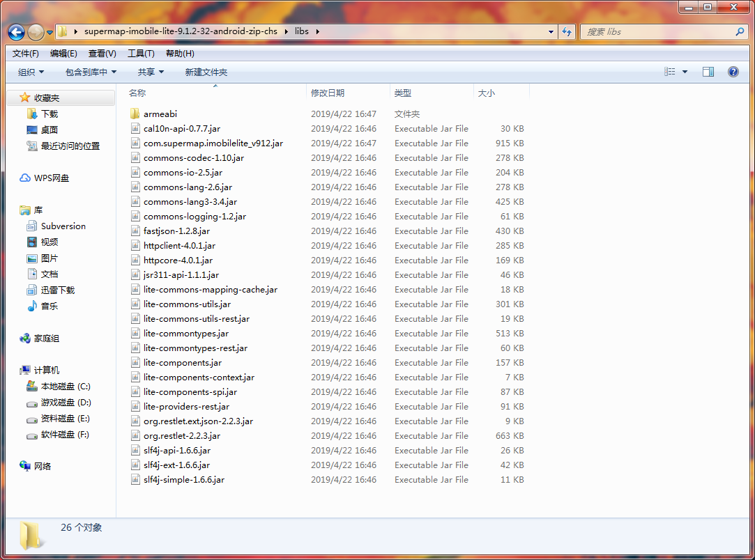The image size is (755, 560).
Task: Click the 软件磁盘 (F:) drive icon
Action: coord(32,435)
